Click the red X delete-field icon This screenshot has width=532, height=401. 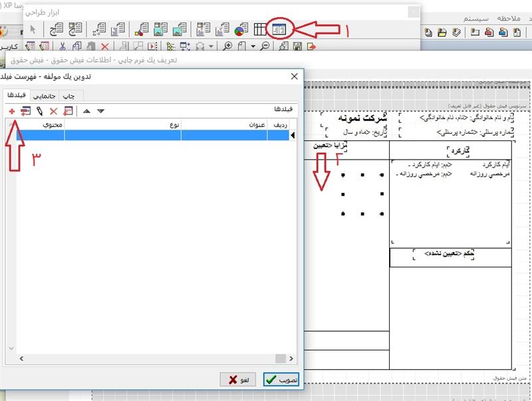(54, 111)
